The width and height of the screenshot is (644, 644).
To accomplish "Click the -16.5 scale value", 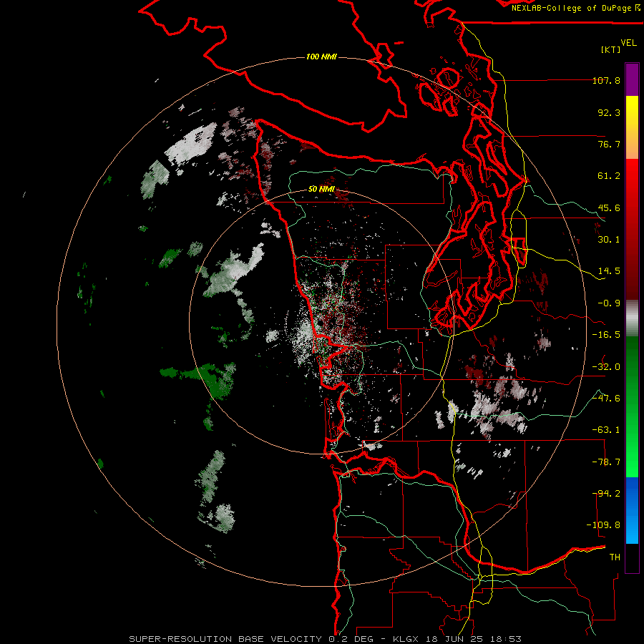I will [x=606, y=335].
